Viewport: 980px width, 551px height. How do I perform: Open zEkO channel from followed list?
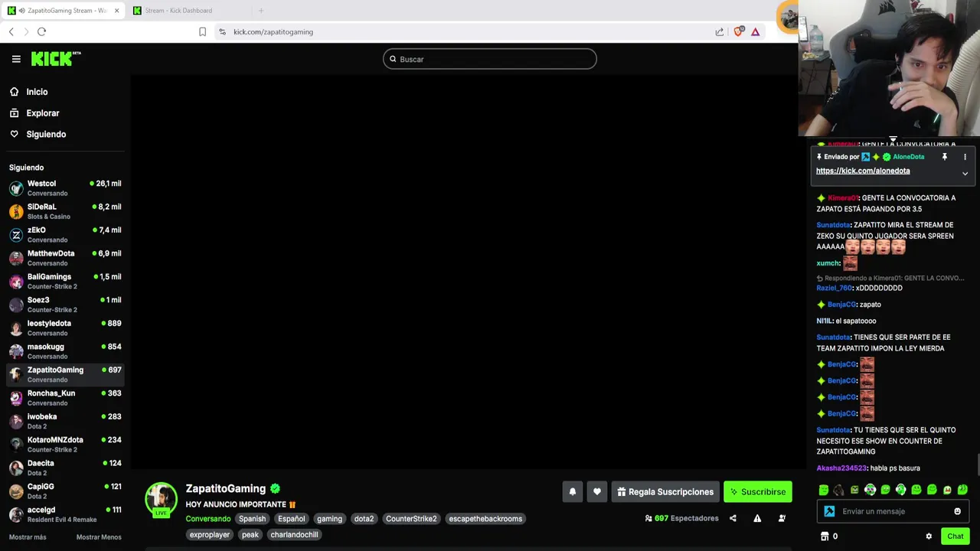65,235
